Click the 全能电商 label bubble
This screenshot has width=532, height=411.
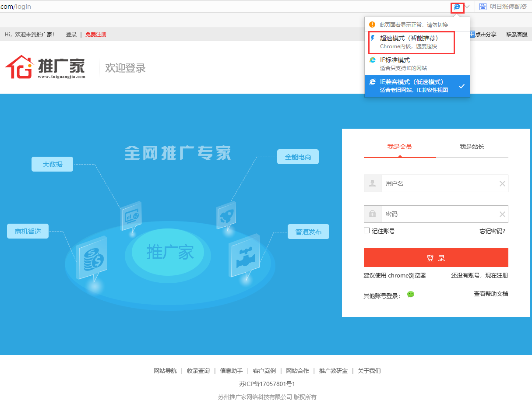(298, 157)
